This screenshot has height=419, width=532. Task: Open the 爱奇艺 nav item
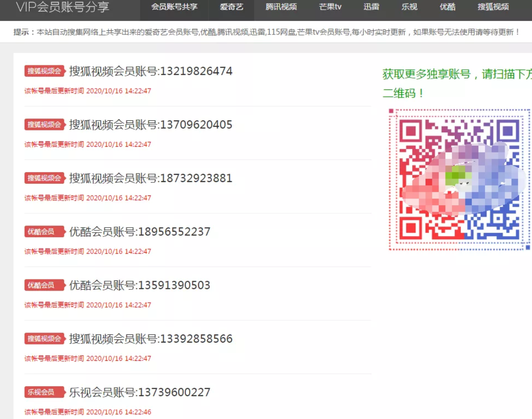pos(232,7)
